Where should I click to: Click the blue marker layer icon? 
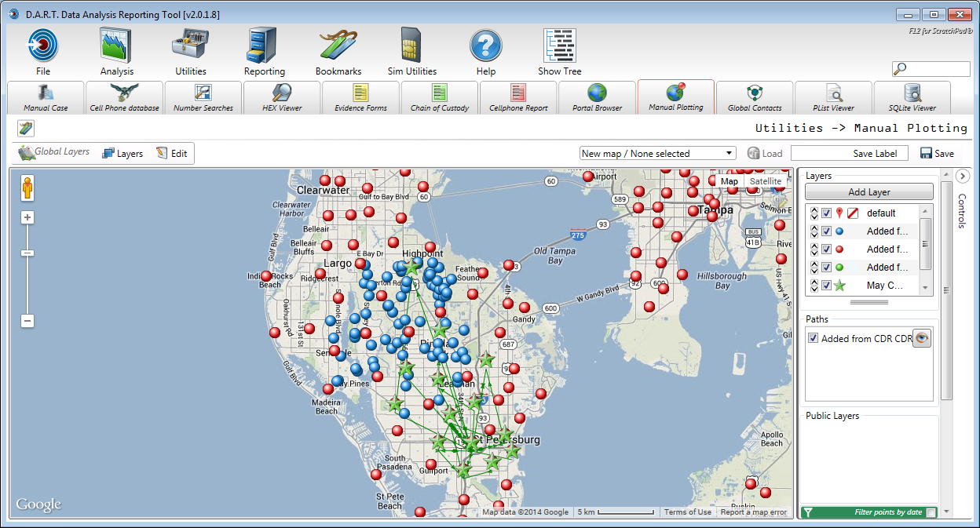pos(839,231)
